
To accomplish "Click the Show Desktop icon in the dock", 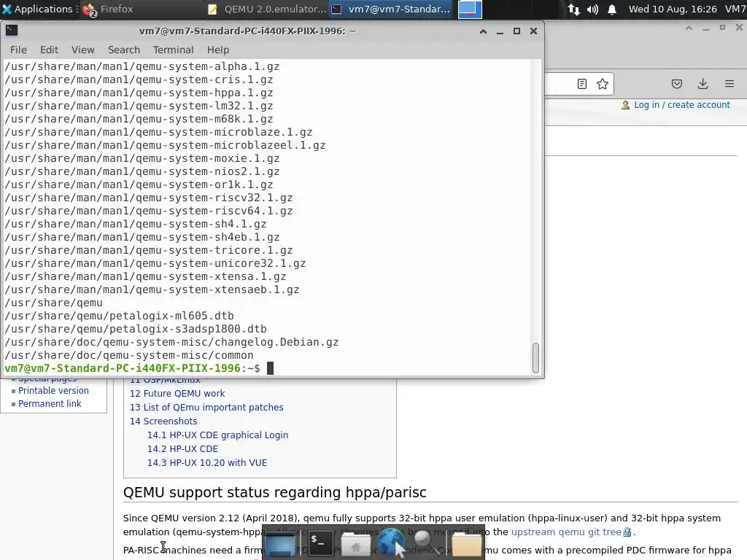I will pos(279,544).
